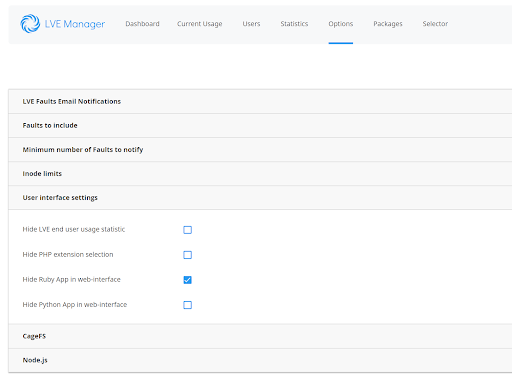Image resolution: width=512 pixels, height=377 pixels.
Task: Expand the CageFS section
Action: pos(260,336)
